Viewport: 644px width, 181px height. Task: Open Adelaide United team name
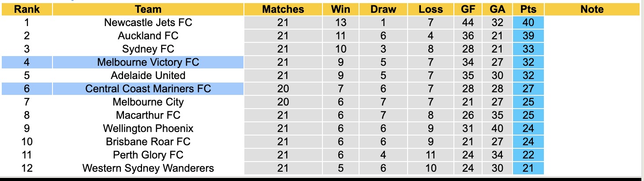(148, 75)
